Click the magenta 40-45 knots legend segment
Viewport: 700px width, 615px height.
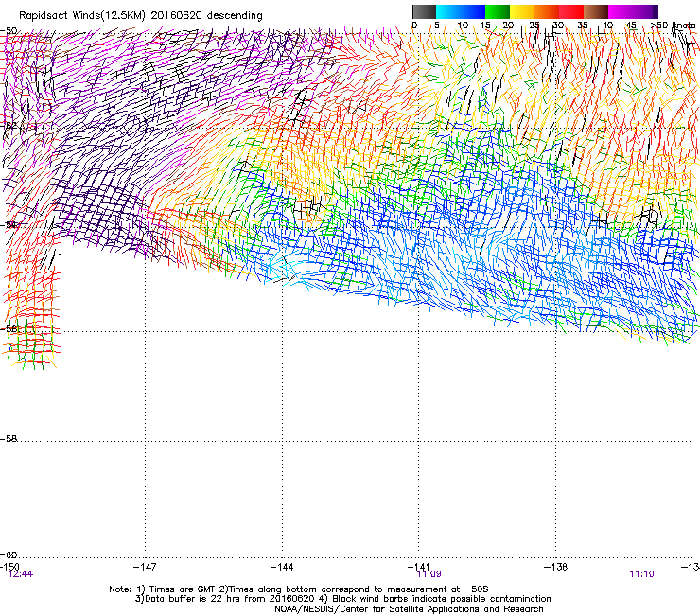621,11
